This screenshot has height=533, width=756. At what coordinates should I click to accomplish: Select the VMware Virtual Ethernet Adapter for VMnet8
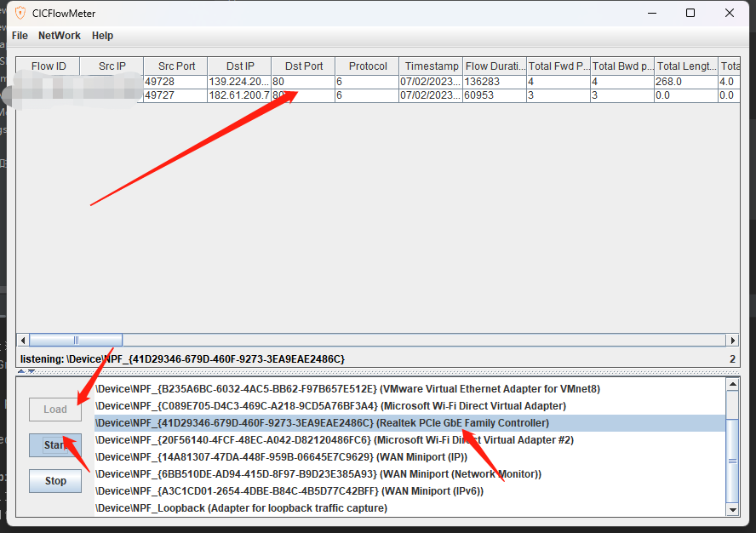(x=324, y=388)
